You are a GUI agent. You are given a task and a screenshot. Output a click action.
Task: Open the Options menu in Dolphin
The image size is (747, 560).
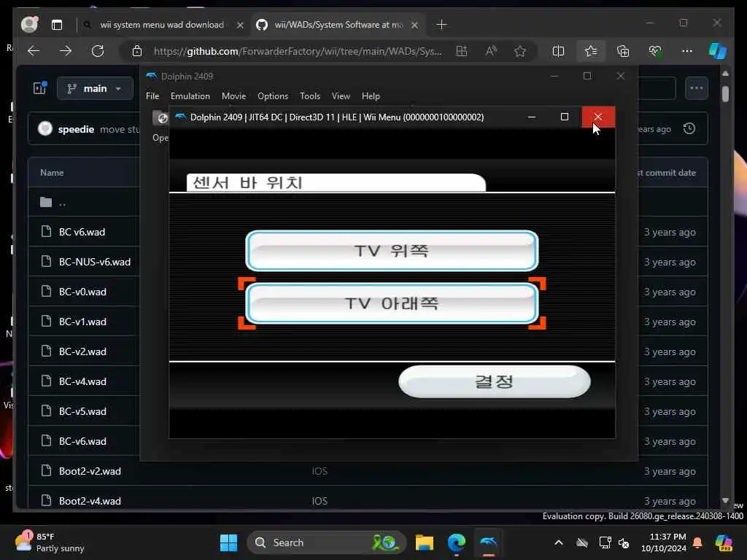(x=273, y=96)
